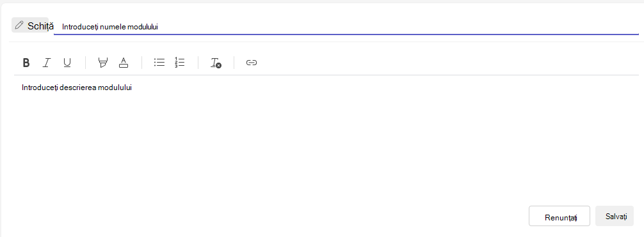The height and width of the screenshot is (237, 644).
Task: Focus the 'Introduceți numele modulului' field
Action: click(346, 27)
